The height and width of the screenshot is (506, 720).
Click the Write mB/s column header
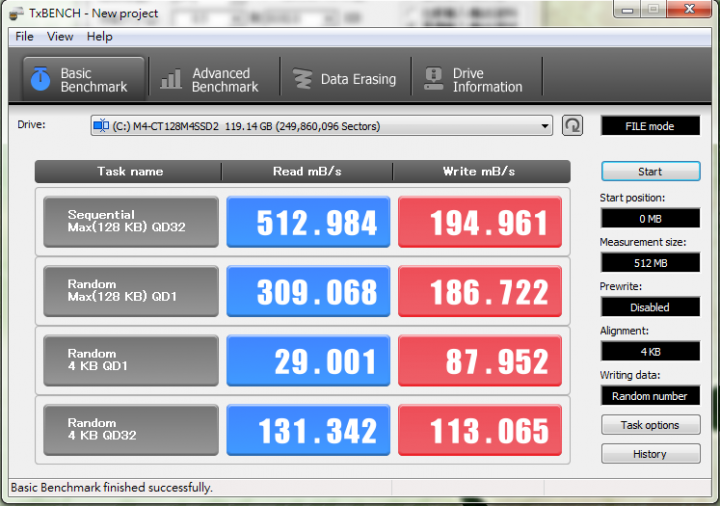481,172
